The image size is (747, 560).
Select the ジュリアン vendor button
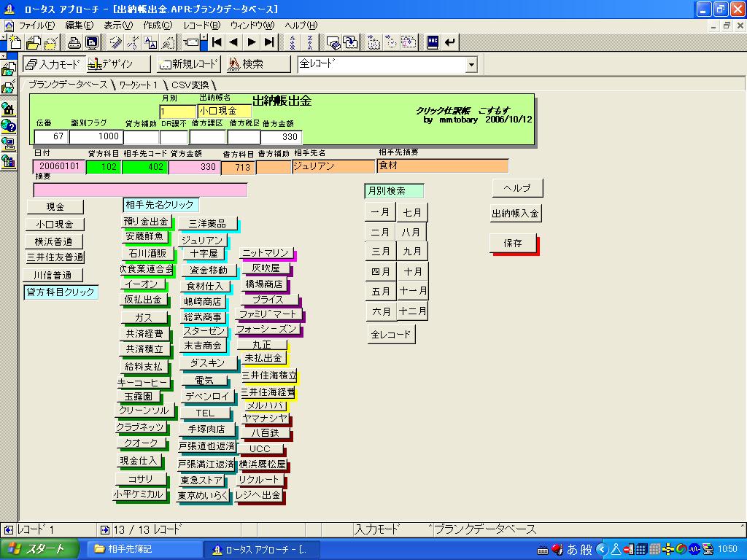pyautogui.click(x=202, y=241)
